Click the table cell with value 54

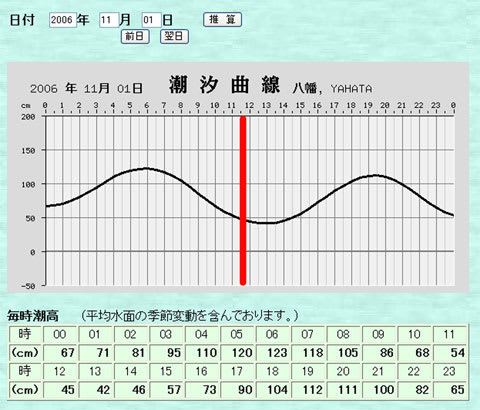[x=450, y=353]
